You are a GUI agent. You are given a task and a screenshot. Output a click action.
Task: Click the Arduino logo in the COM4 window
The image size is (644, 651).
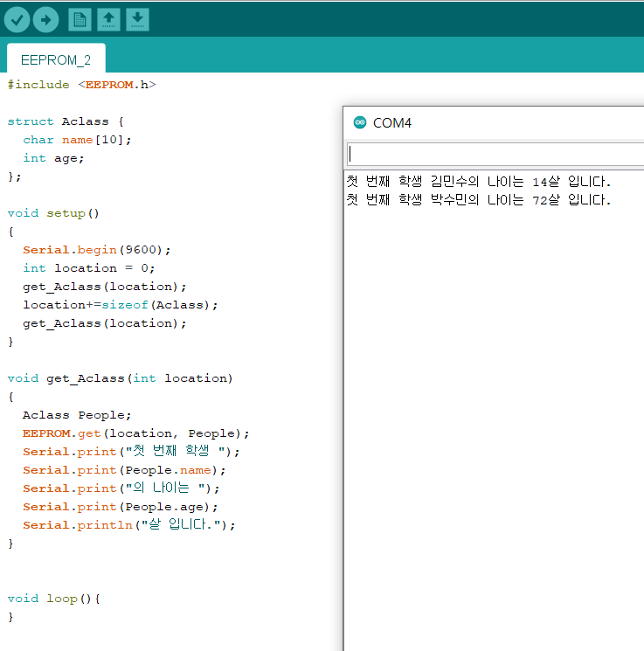tap(360, 122)
